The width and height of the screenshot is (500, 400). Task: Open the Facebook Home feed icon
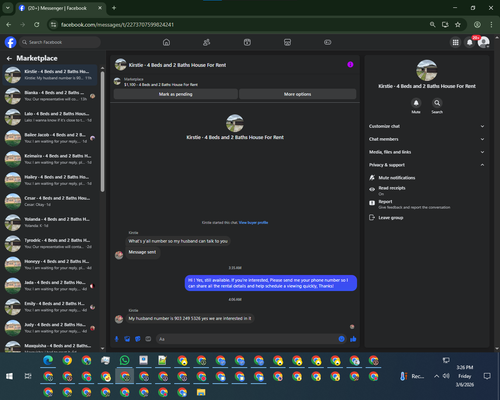166,42
